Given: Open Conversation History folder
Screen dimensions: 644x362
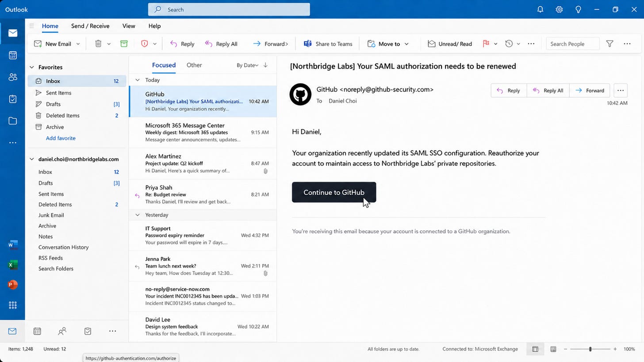Looking at the screenshot, I should (63, 247).
